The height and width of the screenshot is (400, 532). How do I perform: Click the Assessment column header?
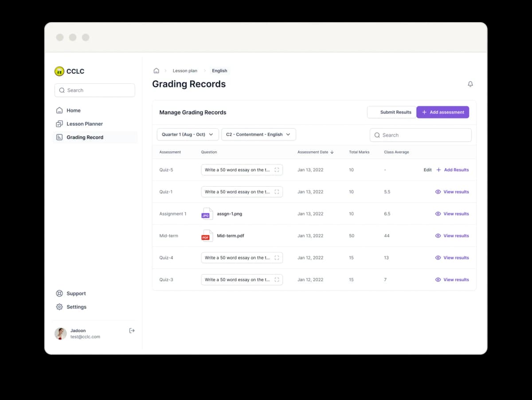170,152
